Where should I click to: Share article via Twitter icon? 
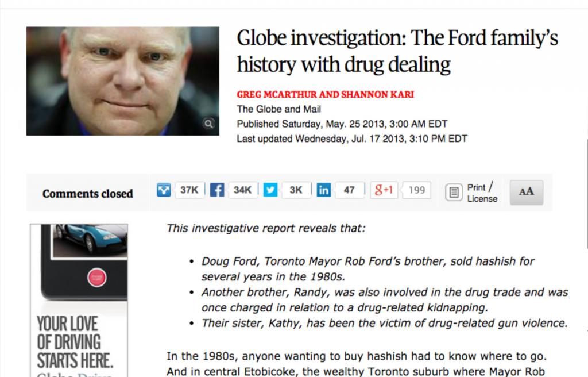(x=270, y=190)
